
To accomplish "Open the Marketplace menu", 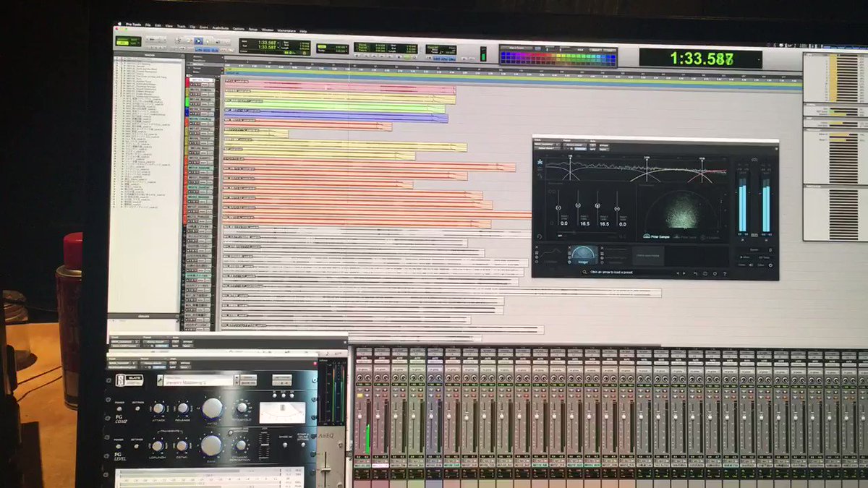I will coord(286,30).
